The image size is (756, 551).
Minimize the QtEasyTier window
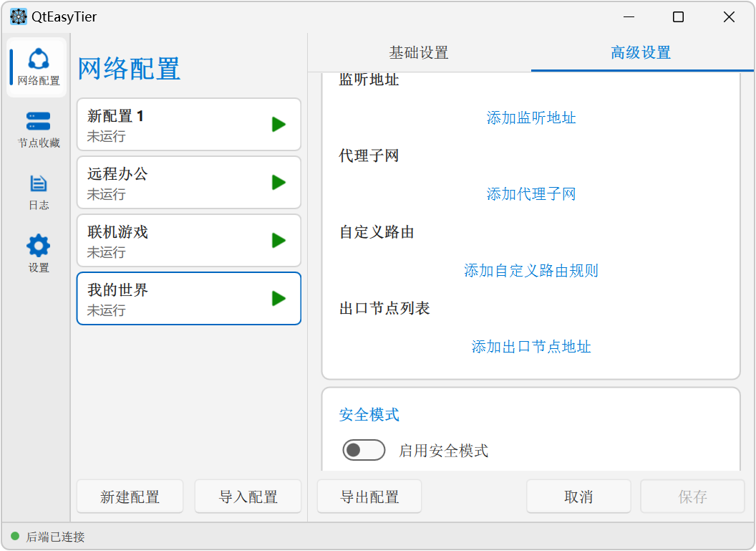click(629, 17)
